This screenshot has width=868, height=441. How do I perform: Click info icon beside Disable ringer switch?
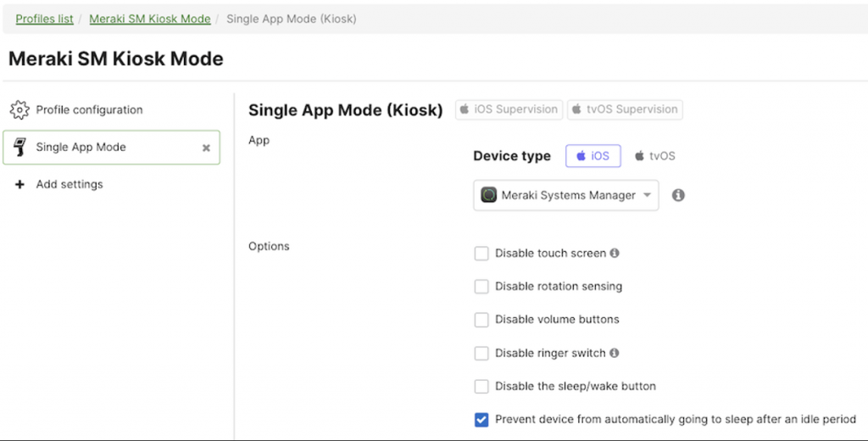(615, 353)
